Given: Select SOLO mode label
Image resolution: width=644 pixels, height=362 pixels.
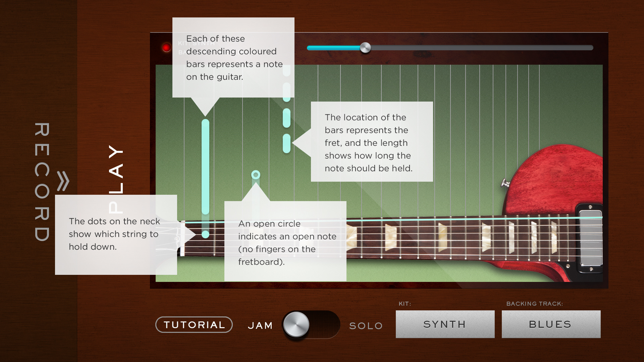Looking at the screenshot, I should tap(366, 326).
